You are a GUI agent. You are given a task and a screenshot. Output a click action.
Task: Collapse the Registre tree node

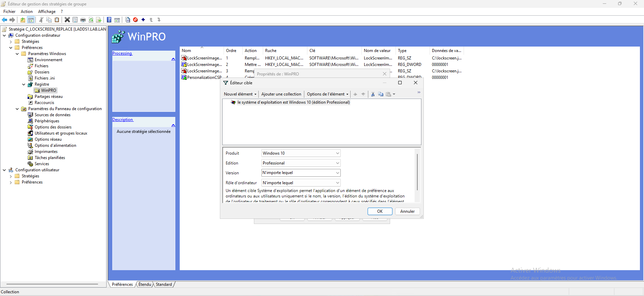pos(23,84)
